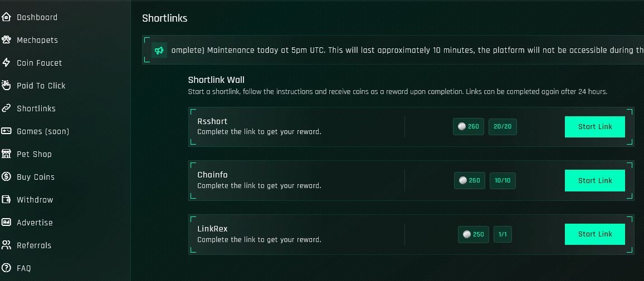
Task: Click the Rsshort 260 coin reward badge
Action: coord(469,127)
